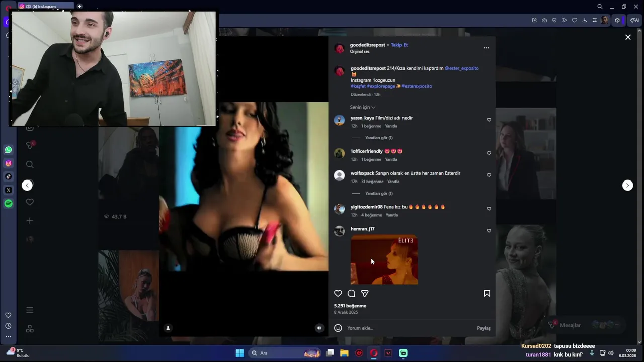Screen dimensions: 644x362
Task: Open #esterexposito hashtag link
Action: pos(417,86)
